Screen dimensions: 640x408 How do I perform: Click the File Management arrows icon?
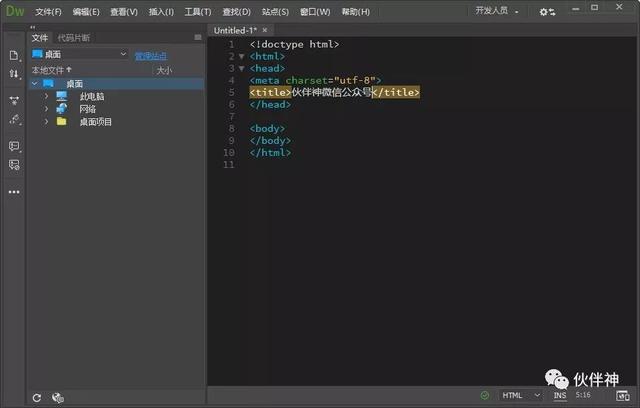click(14, 74)
